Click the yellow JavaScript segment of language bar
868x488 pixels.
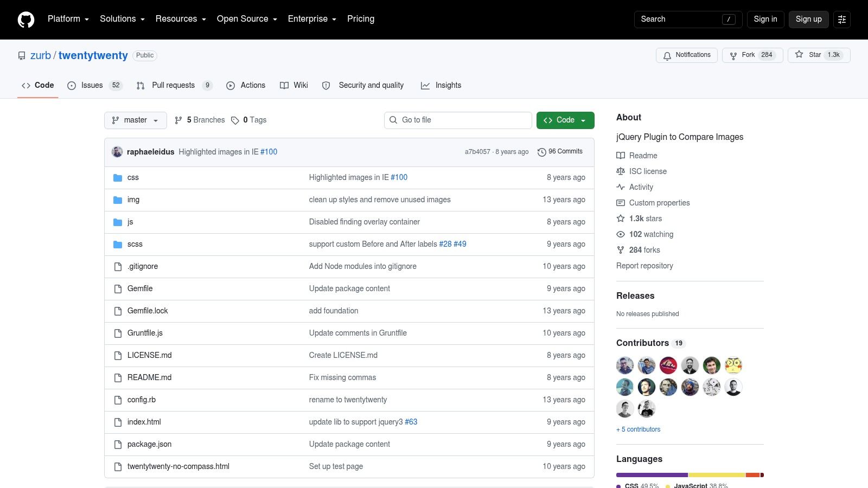pyautogui.click(x=717, y=475)
